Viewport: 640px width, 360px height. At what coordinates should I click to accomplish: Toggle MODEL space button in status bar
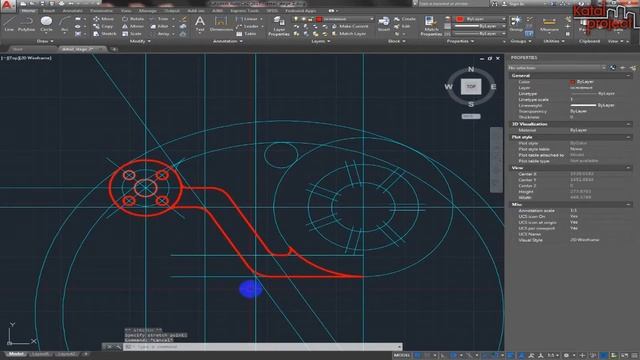coord(401,355)
